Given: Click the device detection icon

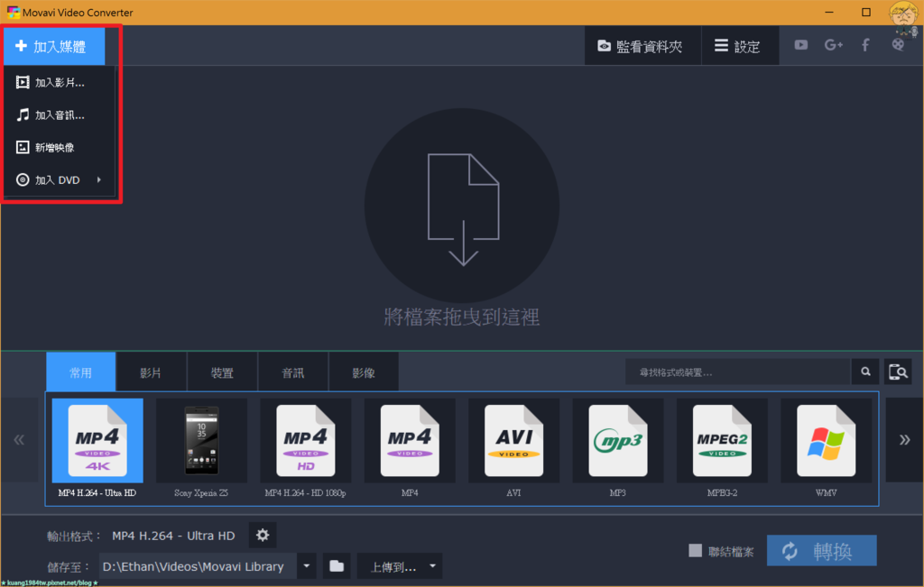Looking at the screenshot, I should point(898,372).
